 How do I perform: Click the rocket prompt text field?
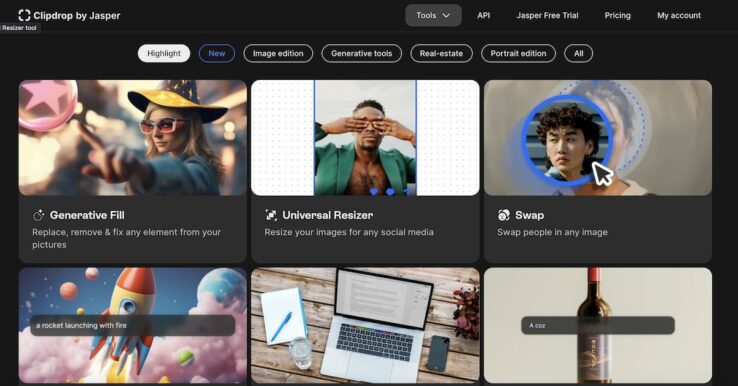[x=133, y=325]
